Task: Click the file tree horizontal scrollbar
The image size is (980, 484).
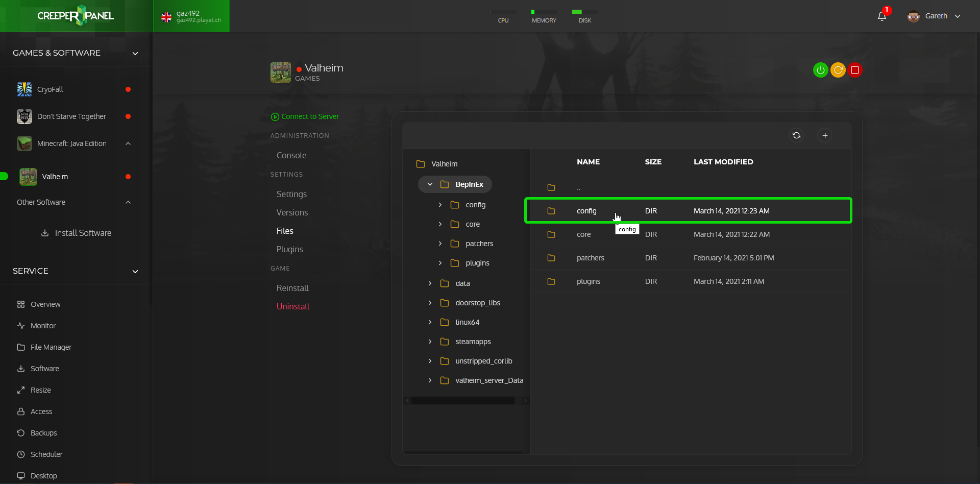Action: pos(463,401)
